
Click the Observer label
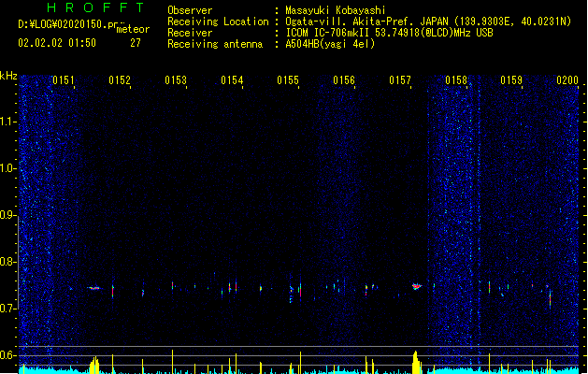pos(190,10)
